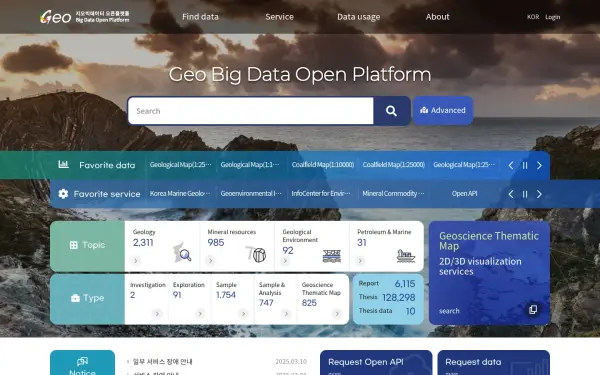
Task: Open the Data usage menu
Action: [x=359, y=17]
